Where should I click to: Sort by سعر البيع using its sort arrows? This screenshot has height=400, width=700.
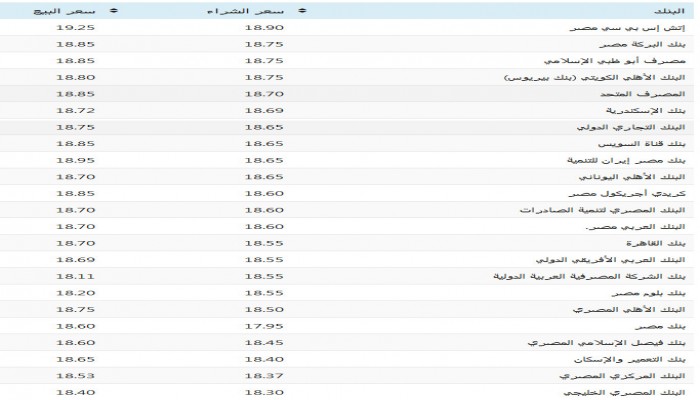pyautogui.click(x=113, y=11)
